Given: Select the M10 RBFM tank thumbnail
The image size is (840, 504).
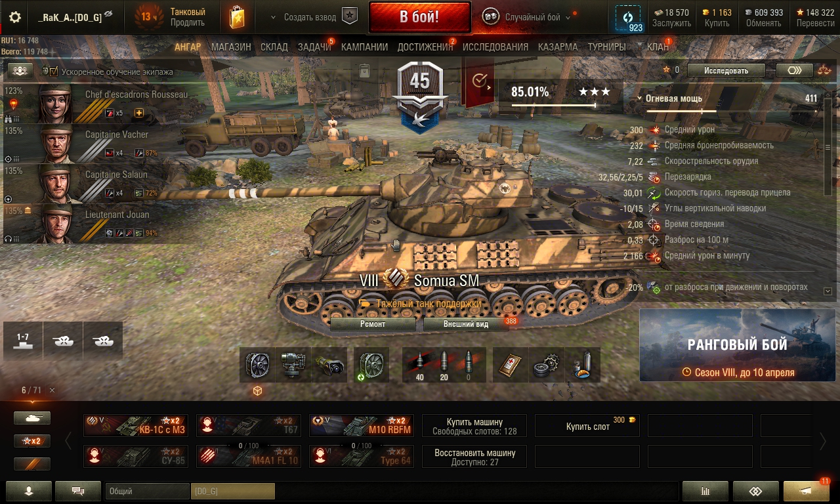Looking at the screenshot, I should (362, 425).
